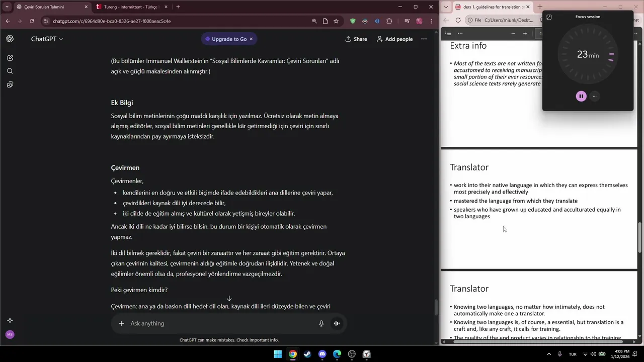Start a new chat in ChatGPT sidebar
644x362 pixels.
coord(10,58)
